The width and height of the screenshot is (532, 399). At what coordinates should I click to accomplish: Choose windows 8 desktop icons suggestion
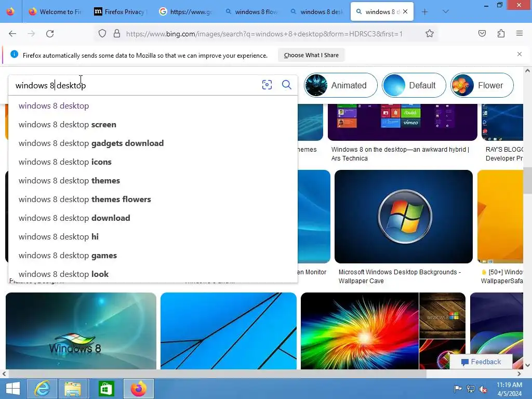[x=153, y=162]
